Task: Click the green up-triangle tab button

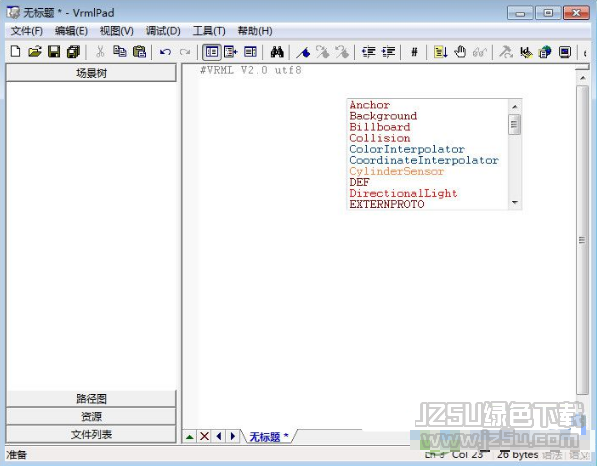Action: (x=190, y=436)
